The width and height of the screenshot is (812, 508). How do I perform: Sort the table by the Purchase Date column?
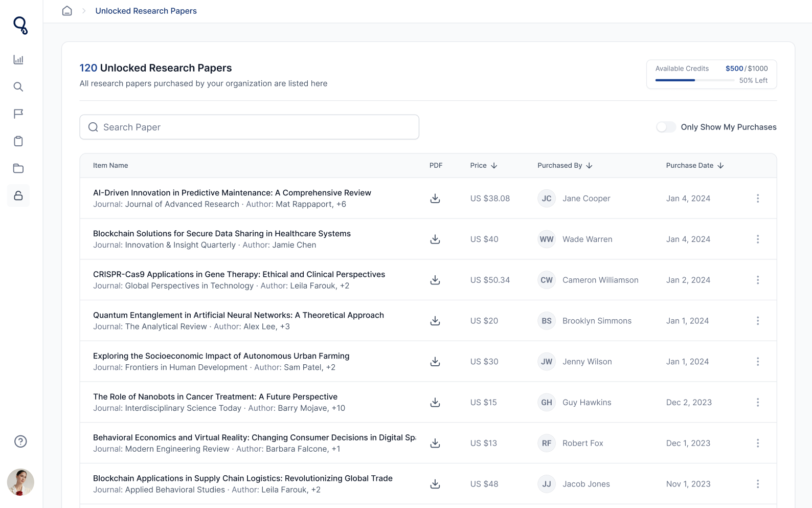(x=695, y=166)
